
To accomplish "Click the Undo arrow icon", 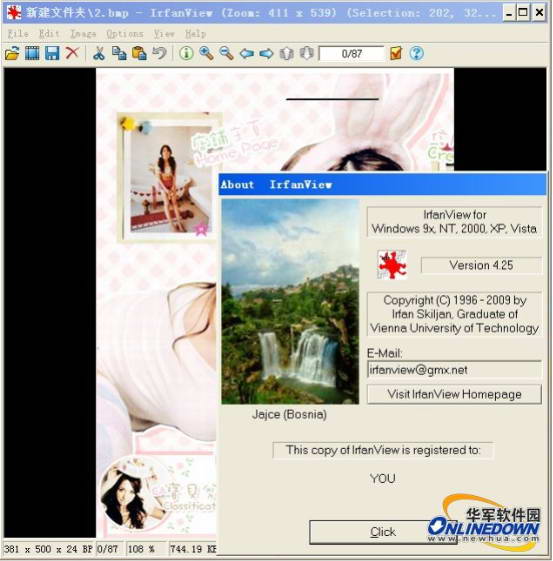I will pos(160,53).
